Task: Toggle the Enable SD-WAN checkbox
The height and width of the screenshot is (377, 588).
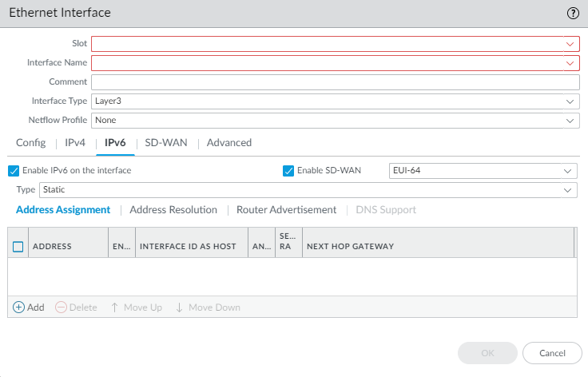Action: point(288,171)
